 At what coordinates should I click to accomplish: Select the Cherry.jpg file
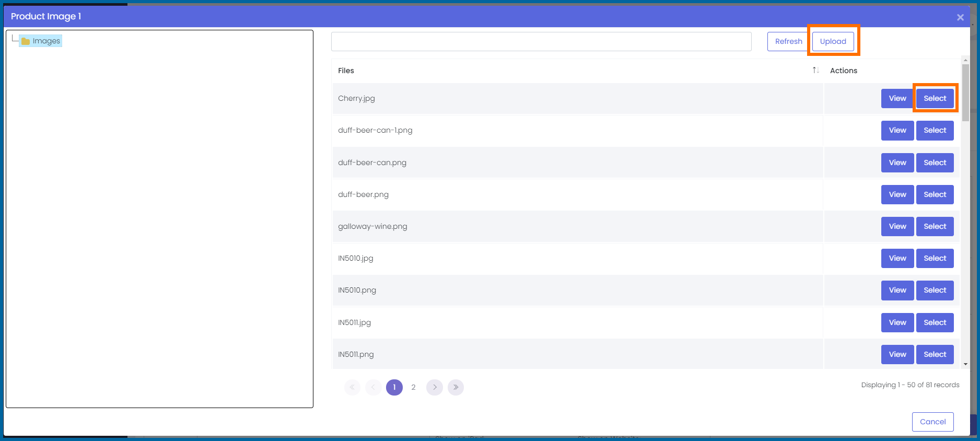[x=935, y=98]
